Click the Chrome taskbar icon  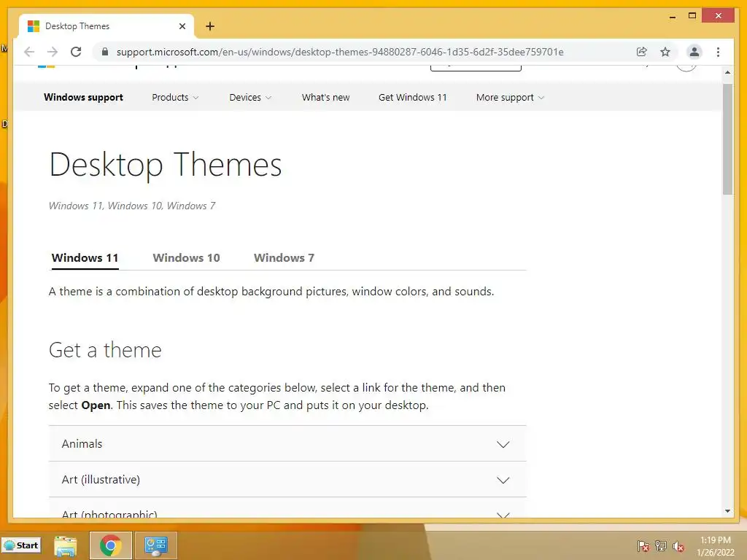111,545
